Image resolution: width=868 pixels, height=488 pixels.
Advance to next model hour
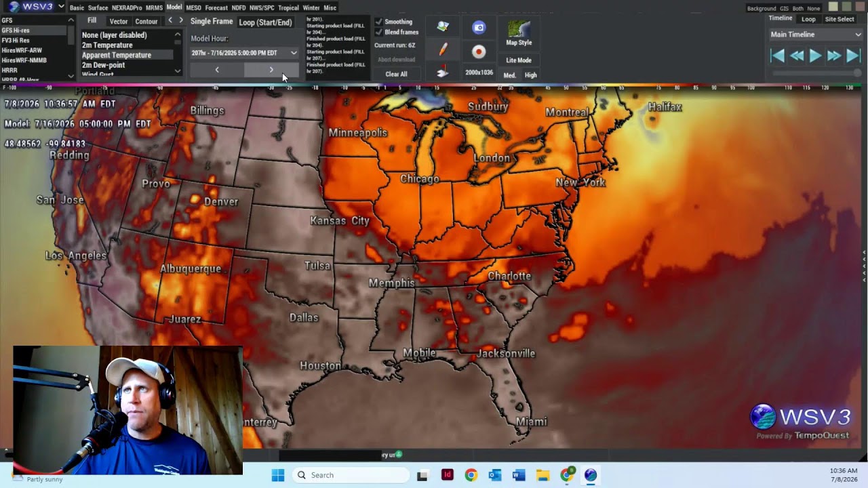tap(271, 70)
